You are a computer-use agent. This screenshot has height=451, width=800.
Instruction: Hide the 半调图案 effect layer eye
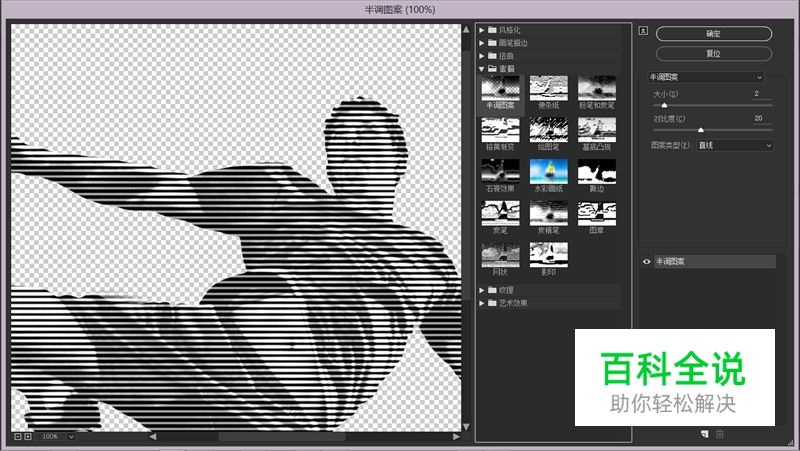647,262
